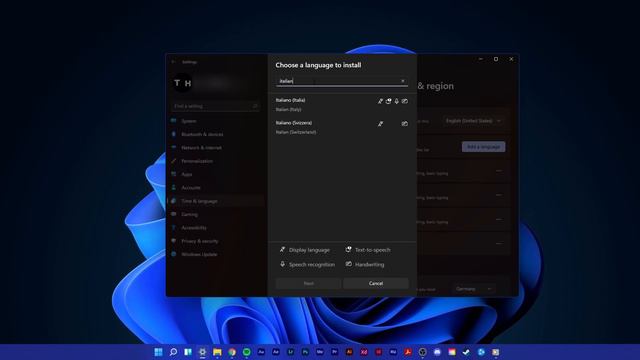Open the Windows Start menu

pos(158,352)
